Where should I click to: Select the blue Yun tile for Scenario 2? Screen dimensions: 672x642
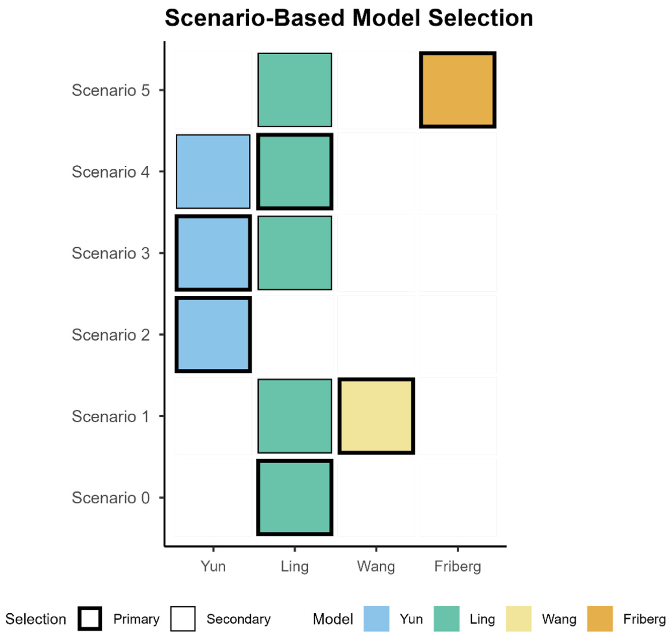(x=213, y=334)
